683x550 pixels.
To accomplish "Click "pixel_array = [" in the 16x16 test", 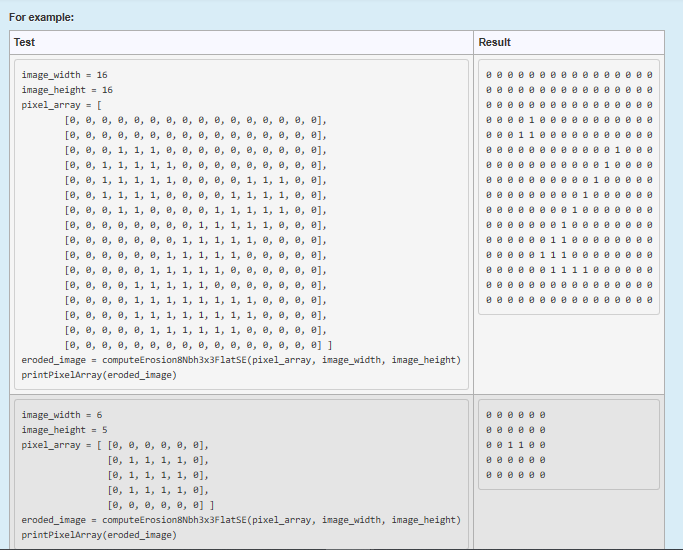I will (61, 105).
